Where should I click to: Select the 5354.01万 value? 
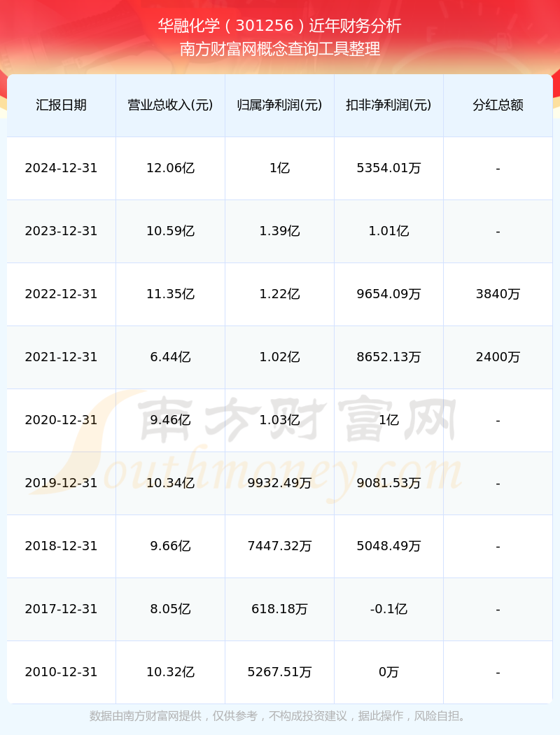(x=389, y=168)
